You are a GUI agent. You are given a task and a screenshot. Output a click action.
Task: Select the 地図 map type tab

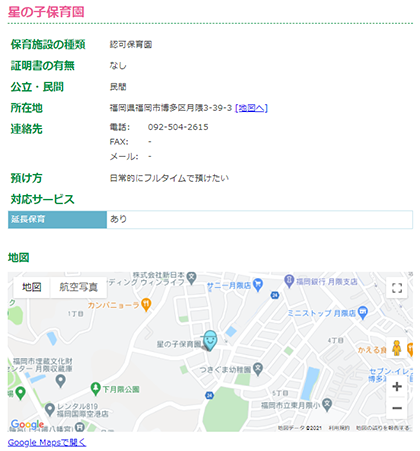tap(32, 287)
